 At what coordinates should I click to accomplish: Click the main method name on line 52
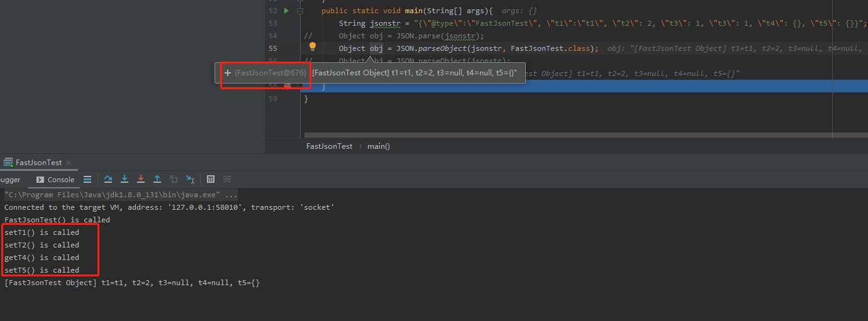(x=413, y=11)
